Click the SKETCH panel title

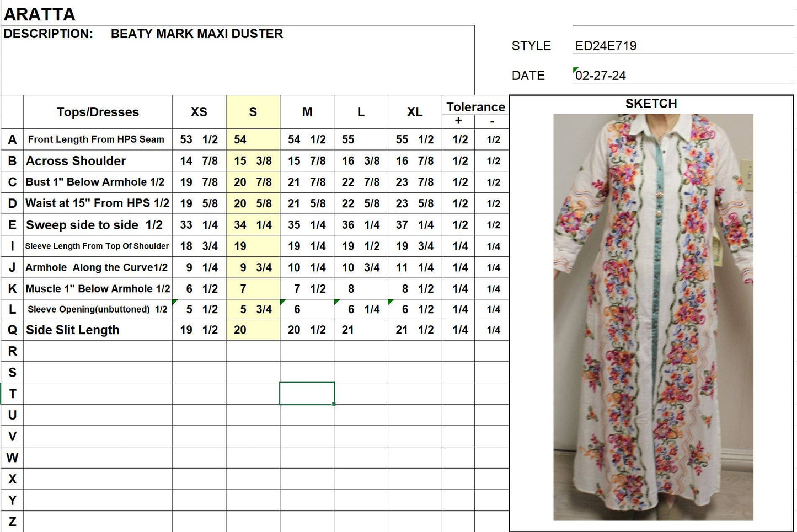[651, 103]
